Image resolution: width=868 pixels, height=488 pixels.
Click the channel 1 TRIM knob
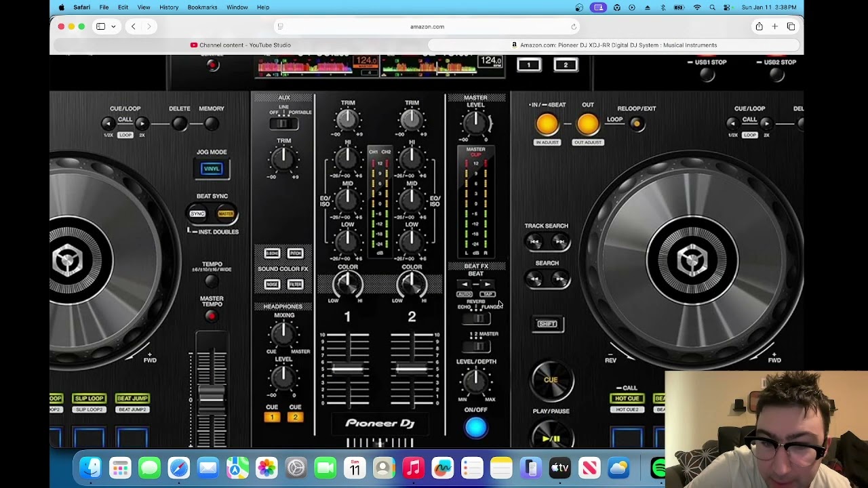(x=347, y=121)
